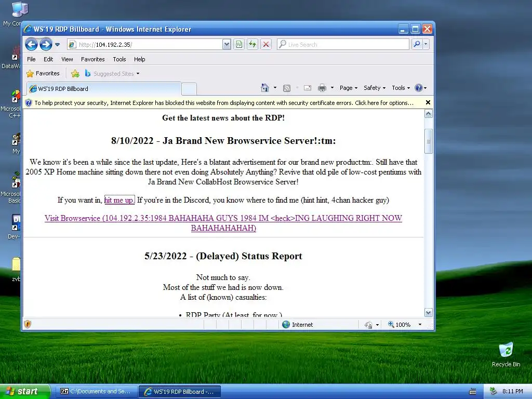Click the page scrollbar up arrow
532x399 pixels.
click(429, 114)
